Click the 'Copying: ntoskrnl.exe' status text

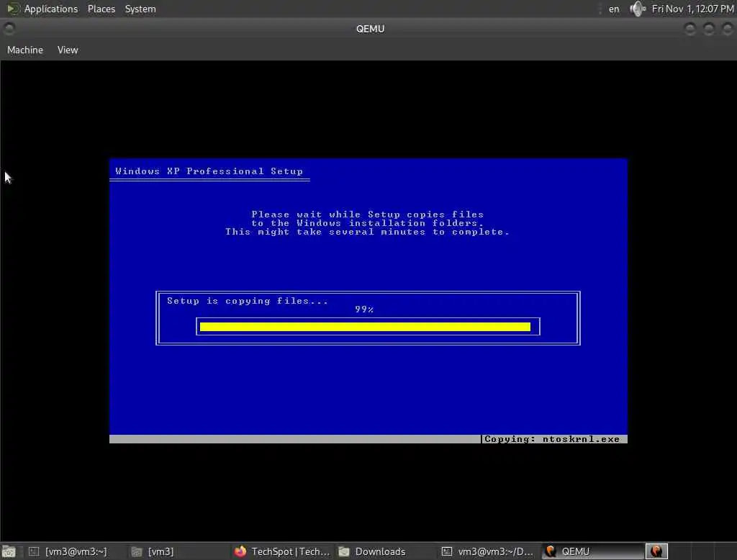[x=552, y=439]
